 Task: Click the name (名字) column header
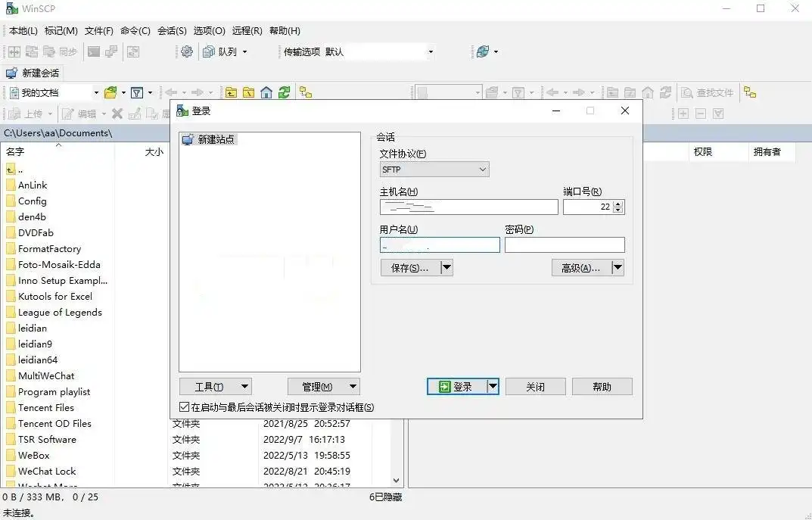click(58, 151)
